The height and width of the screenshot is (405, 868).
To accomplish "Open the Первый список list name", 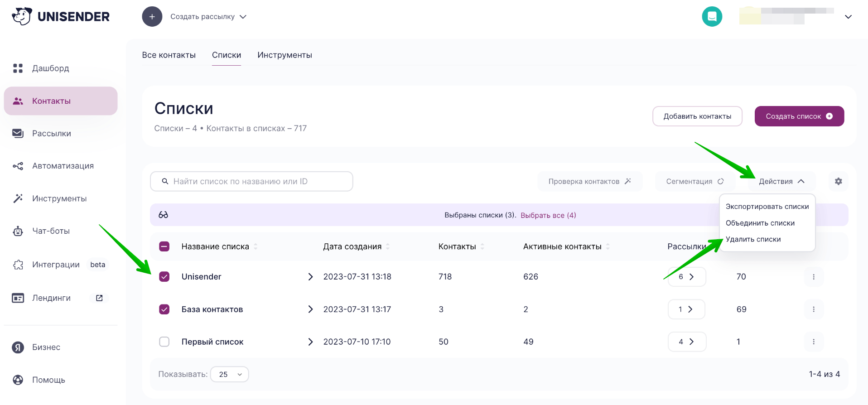I will [212, 342].
